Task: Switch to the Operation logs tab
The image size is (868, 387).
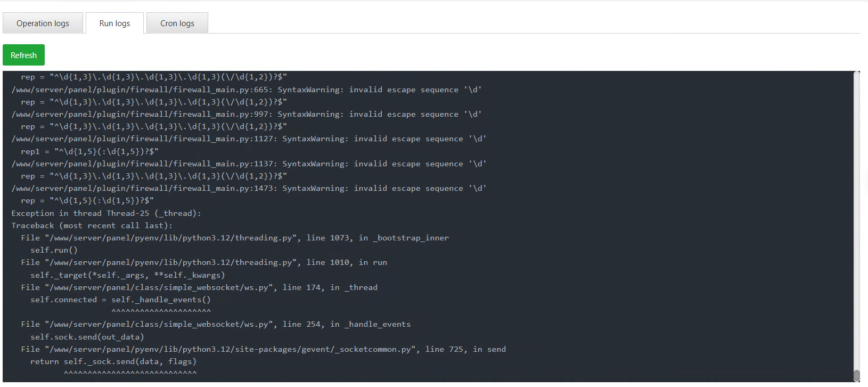Action: (43, 23)
